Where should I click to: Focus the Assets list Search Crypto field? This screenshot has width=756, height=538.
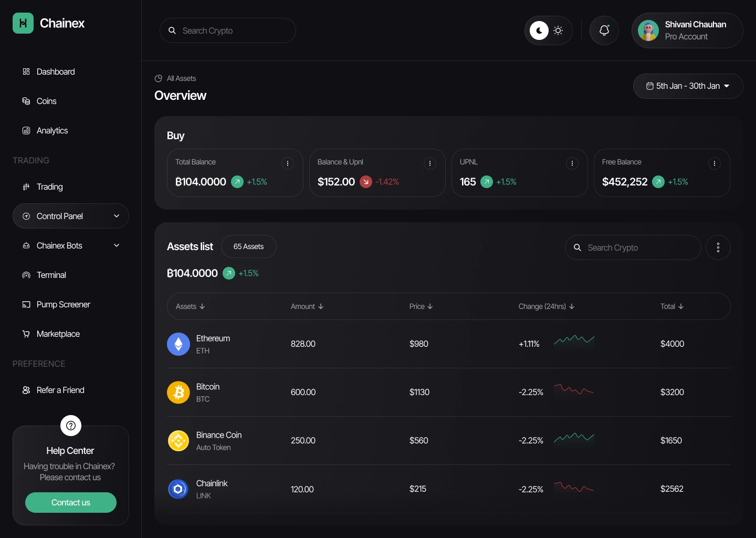coord(638,247)
